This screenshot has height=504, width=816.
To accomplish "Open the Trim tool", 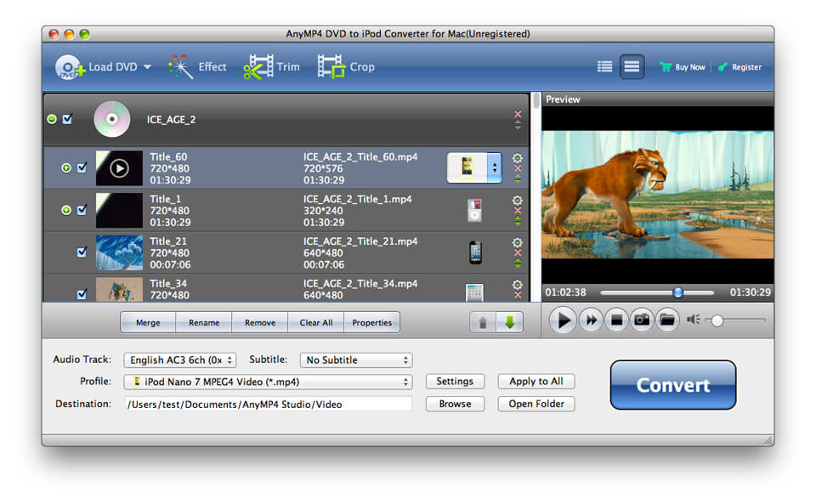I will (x=271, y=67).
